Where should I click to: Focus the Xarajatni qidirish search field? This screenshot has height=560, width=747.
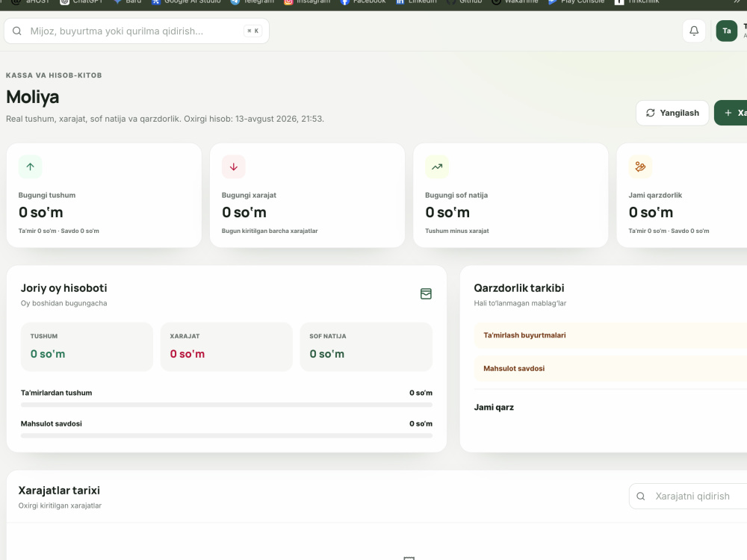click(x=688, y=497)
